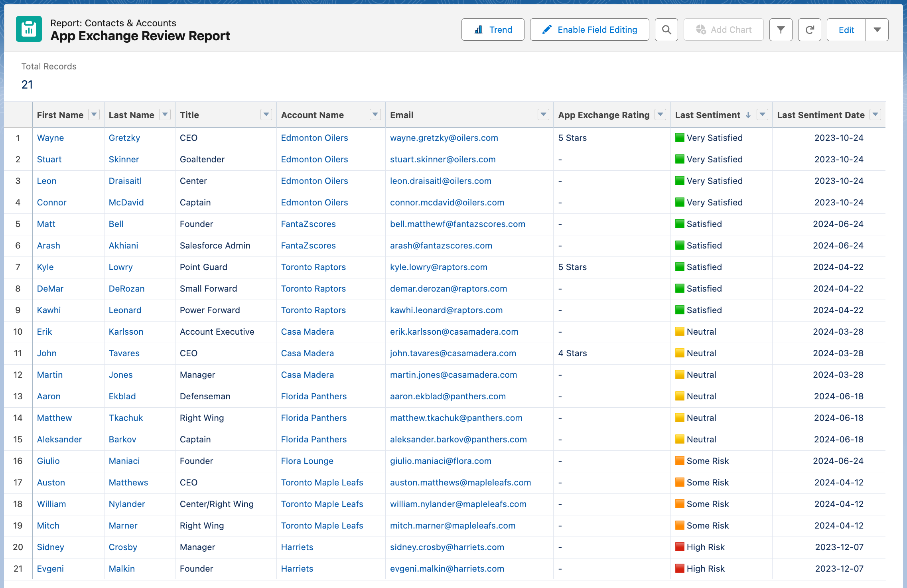
Task: Open Last Sentiment column menu arrow
Action: [x=762, y=114]
